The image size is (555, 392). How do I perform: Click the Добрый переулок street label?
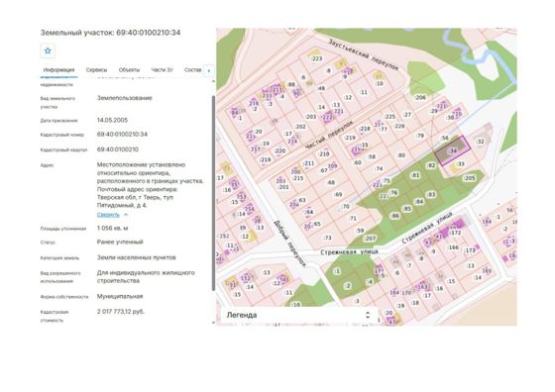(x=289, y=244)
